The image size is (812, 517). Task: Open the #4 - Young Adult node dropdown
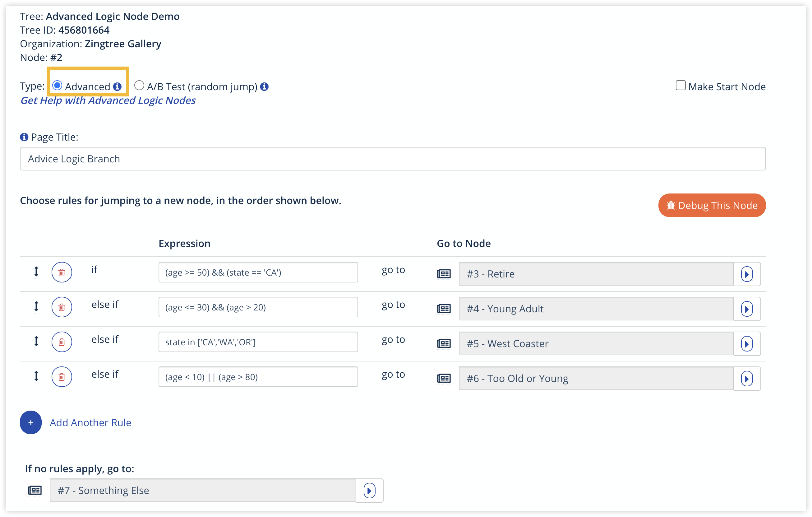click(x=596, y=309)
